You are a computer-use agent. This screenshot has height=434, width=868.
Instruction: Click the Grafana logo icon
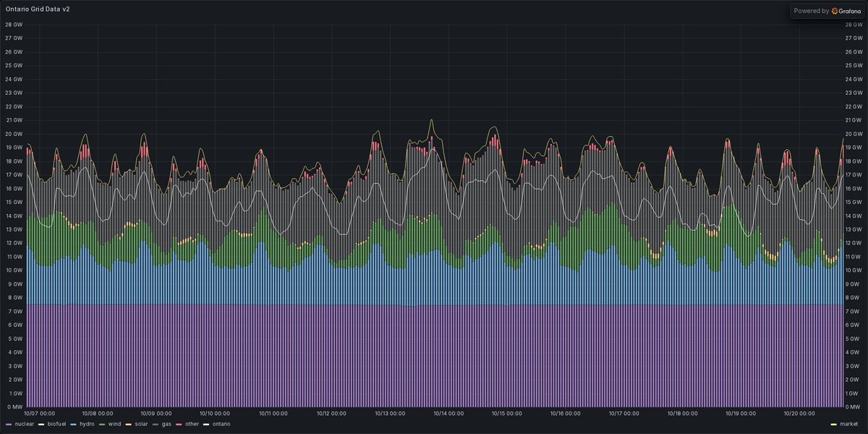click(x=835, y=11)
